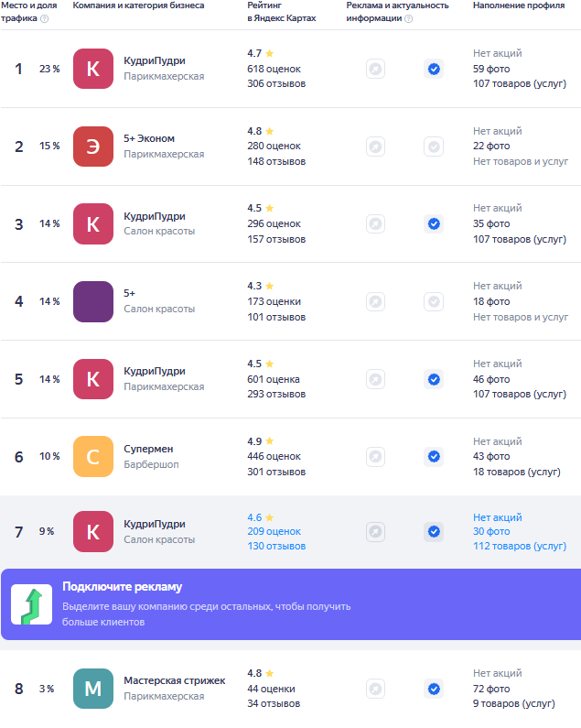Click the teal Мастерская стрижек logo
This screenshot has height=728, width=581.
[93, 689]
